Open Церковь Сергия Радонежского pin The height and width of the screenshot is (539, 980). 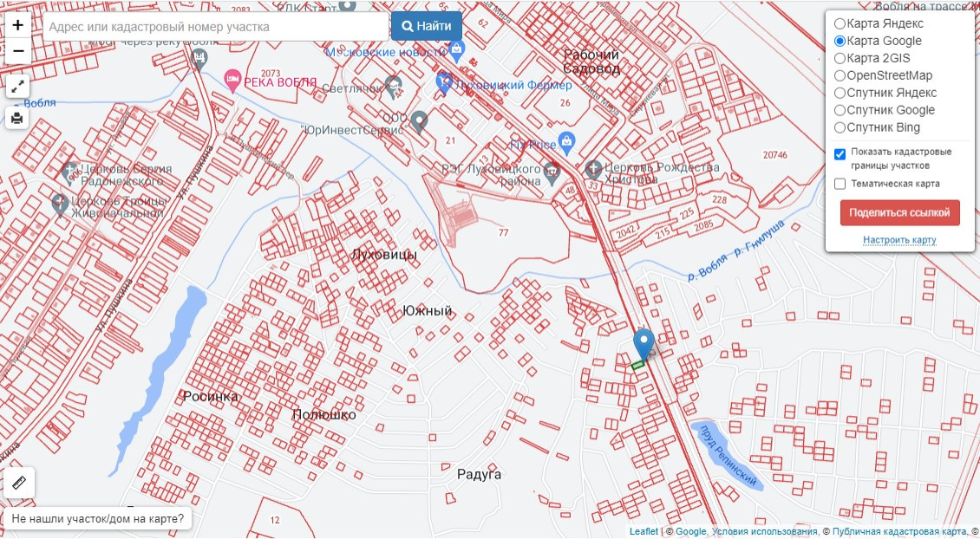(70, 173)
